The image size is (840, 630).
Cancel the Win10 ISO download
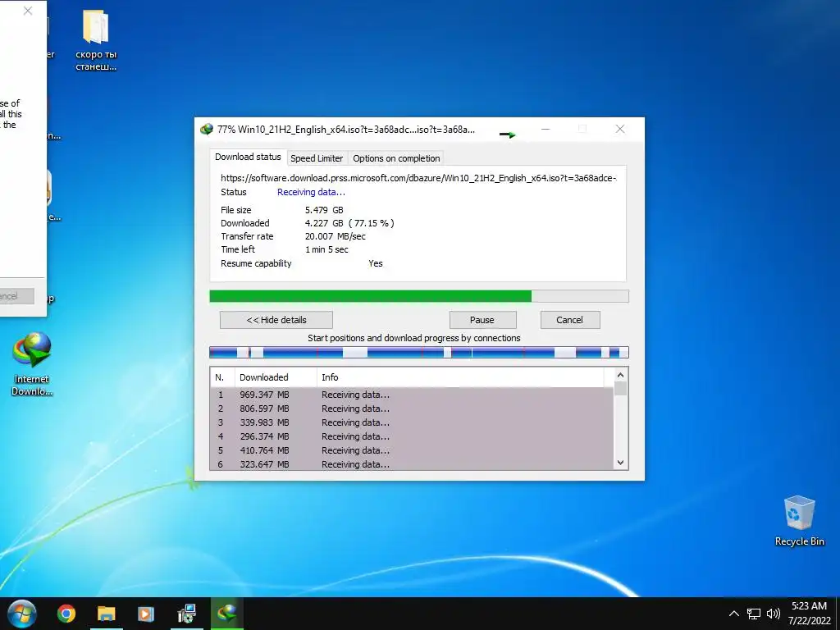click(x=569, y=320)
